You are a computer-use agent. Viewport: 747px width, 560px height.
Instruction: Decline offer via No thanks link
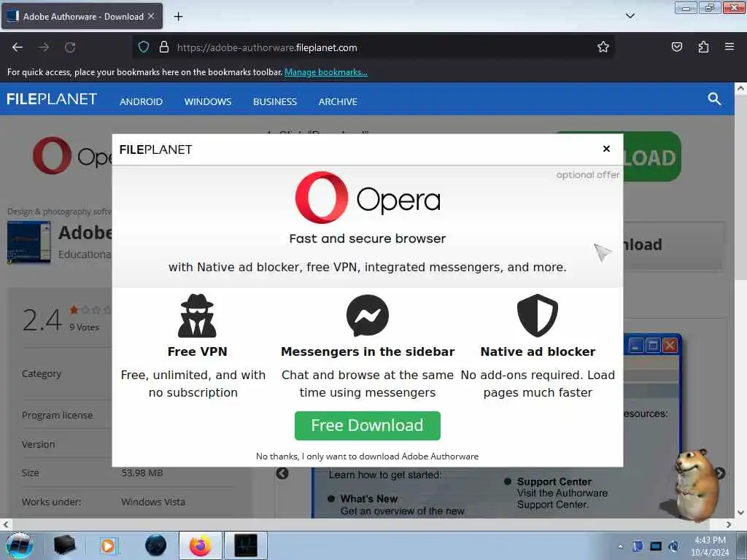(368, 456)
